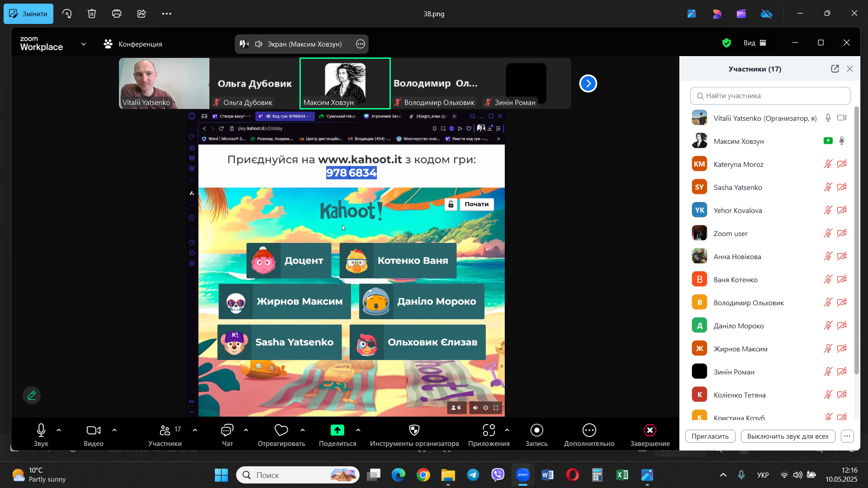Click the Kahoot sound volume icon

coord(475,407)
